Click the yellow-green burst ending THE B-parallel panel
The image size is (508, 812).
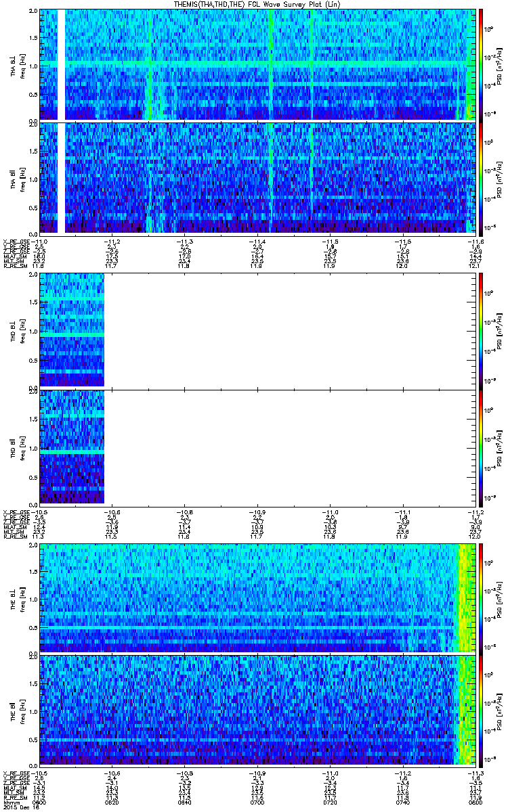pyautogui.click(x=467, y=710)
